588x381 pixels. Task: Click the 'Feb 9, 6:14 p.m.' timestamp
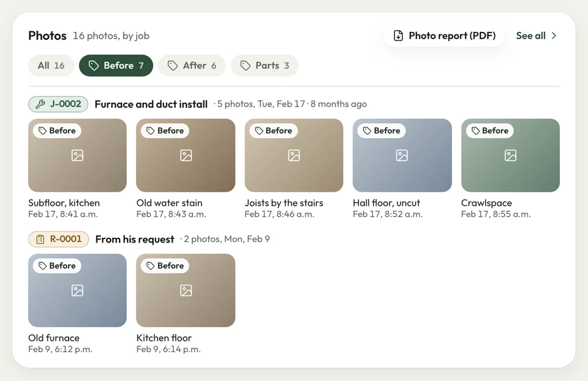[x=169, y=349]
